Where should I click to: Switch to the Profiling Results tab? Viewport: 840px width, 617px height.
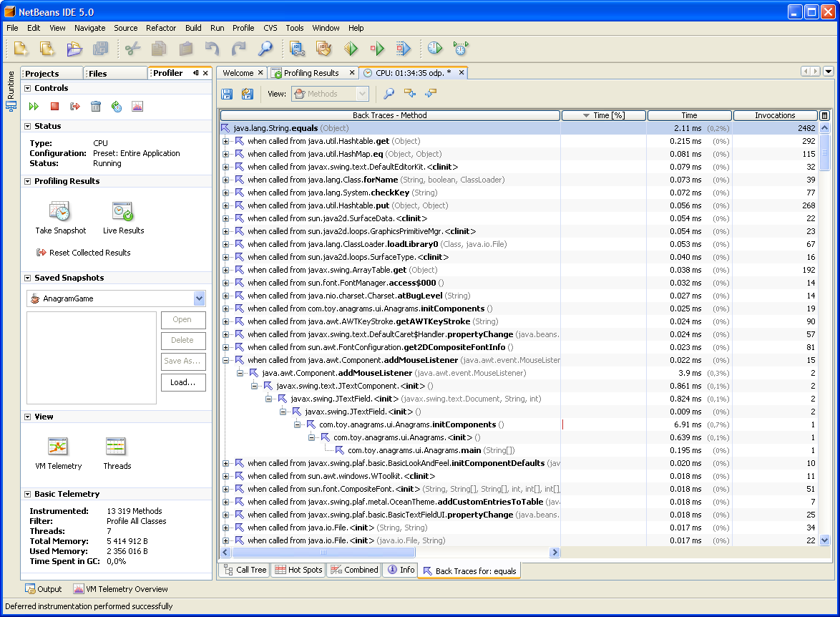tap(311, 73)
